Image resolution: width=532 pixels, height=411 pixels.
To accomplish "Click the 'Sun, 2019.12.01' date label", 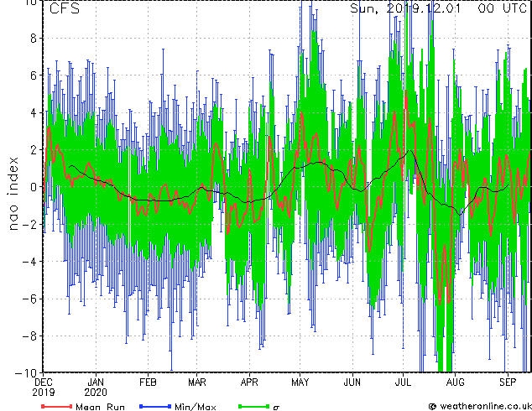I will point(405,8).
